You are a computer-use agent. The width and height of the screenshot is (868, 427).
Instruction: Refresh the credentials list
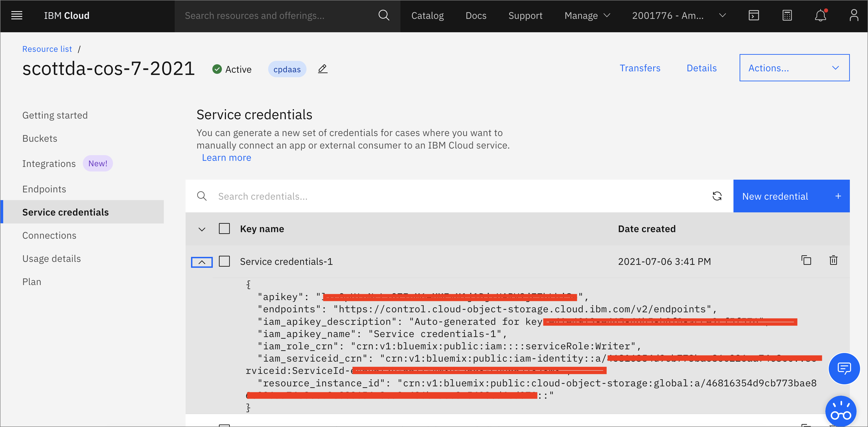point(717,196)
